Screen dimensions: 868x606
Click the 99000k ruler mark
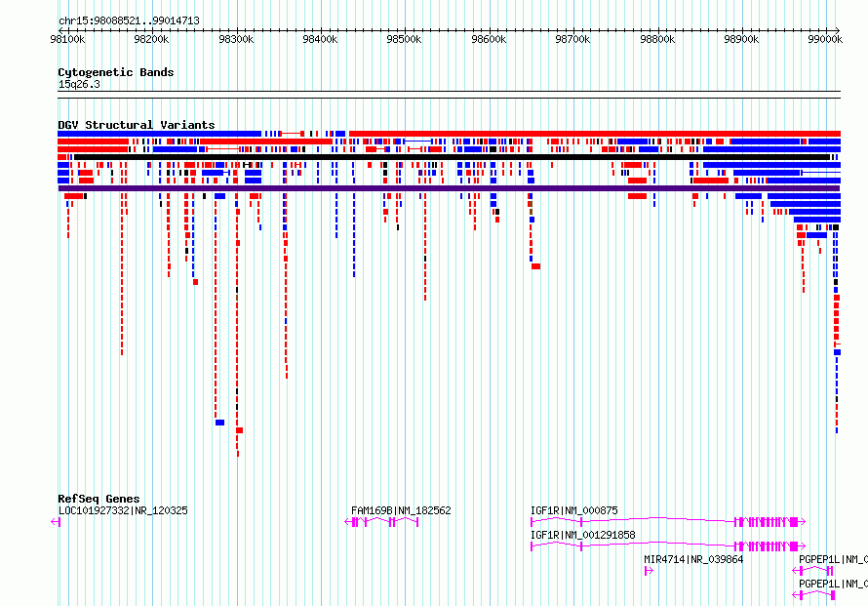point(825,39)
